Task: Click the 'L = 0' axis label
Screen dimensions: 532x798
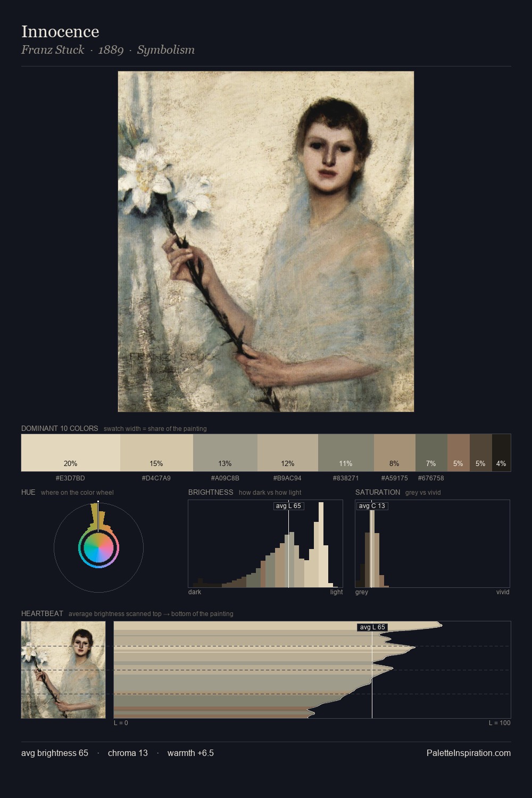Action: click(x=121, y=723)
